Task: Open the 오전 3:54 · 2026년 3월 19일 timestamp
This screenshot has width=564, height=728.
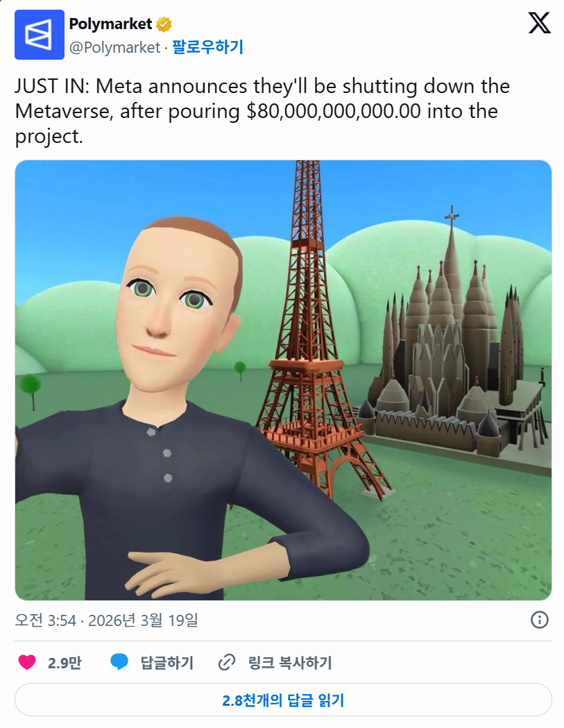Action: coord(106,620)
